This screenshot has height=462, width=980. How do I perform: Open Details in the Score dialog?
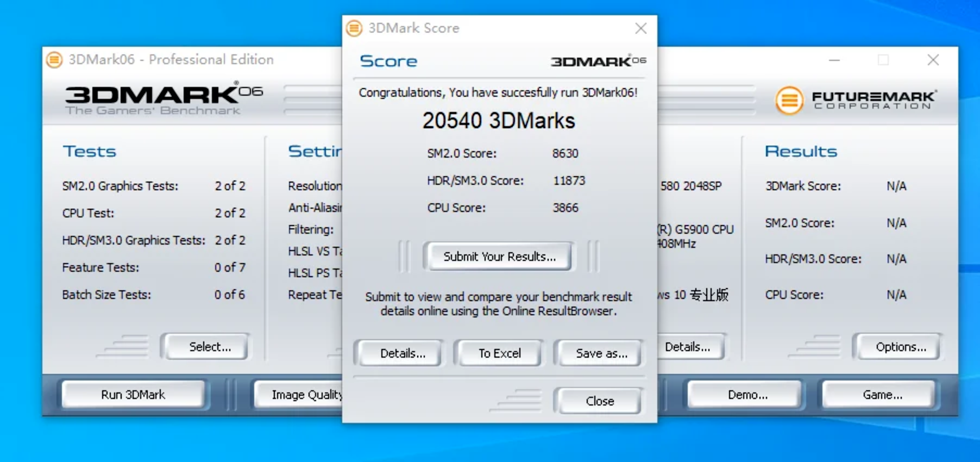click(x=403, y=353)
